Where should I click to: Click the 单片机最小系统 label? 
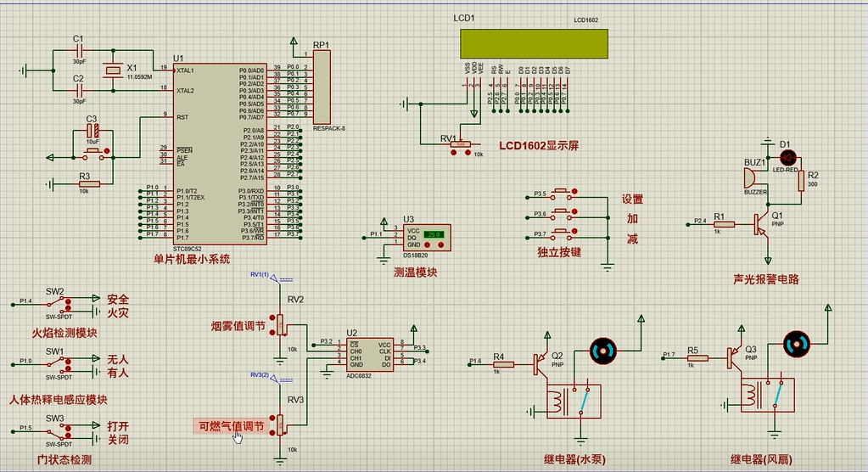(192, 259)
